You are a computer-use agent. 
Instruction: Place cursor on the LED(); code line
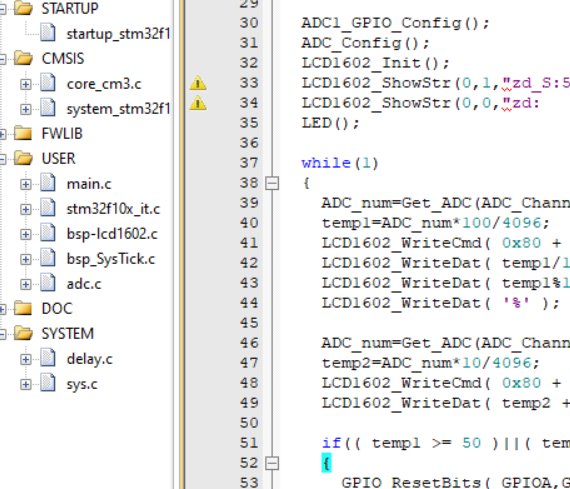(x=330, y=123)
